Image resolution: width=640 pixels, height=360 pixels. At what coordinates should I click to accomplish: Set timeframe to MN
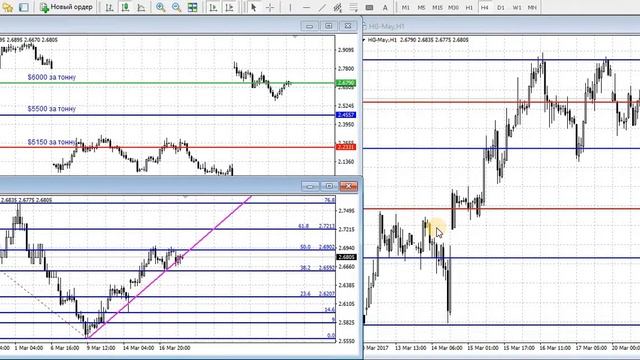(x=532, y=7)
